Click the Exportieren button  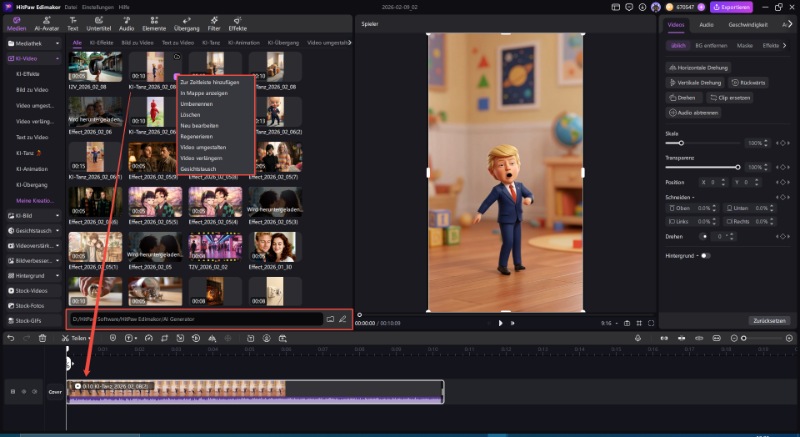[x=731, y=7]
